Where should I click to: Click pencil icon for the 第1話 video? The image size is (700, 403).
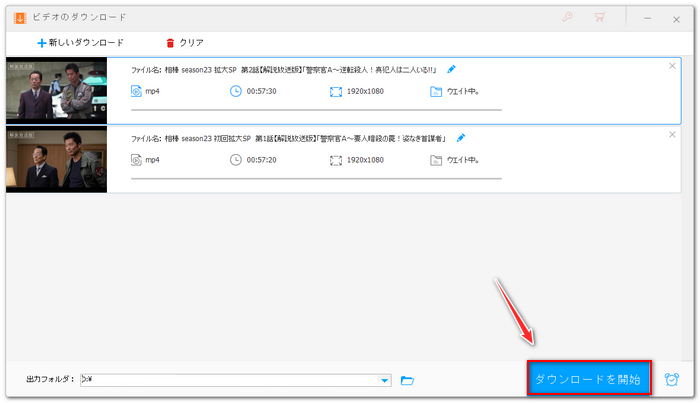pyautogui.click(x=460, y=138)
